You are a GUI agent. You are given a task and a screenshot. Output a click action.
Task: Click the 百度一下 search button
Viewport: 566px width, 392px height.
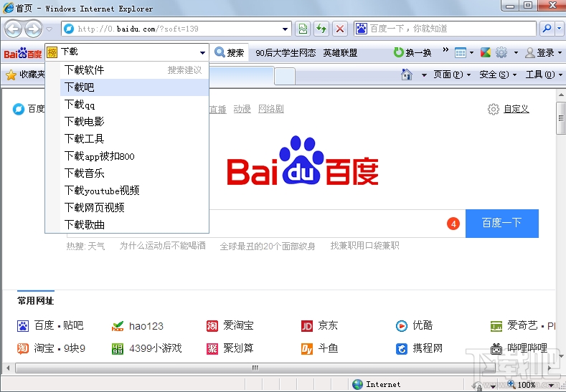pyautogui.click(x=501, y=223)
